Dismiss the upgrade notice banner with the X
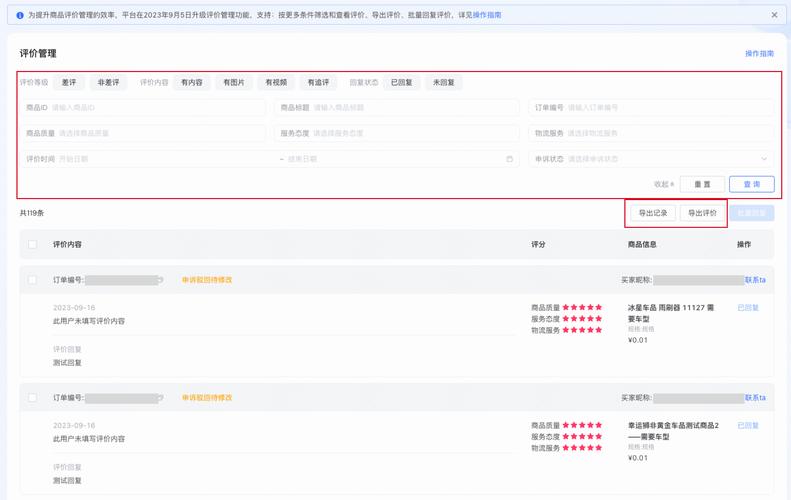The image size is (791, 500). pyautogui.click(x=774, y=15)
